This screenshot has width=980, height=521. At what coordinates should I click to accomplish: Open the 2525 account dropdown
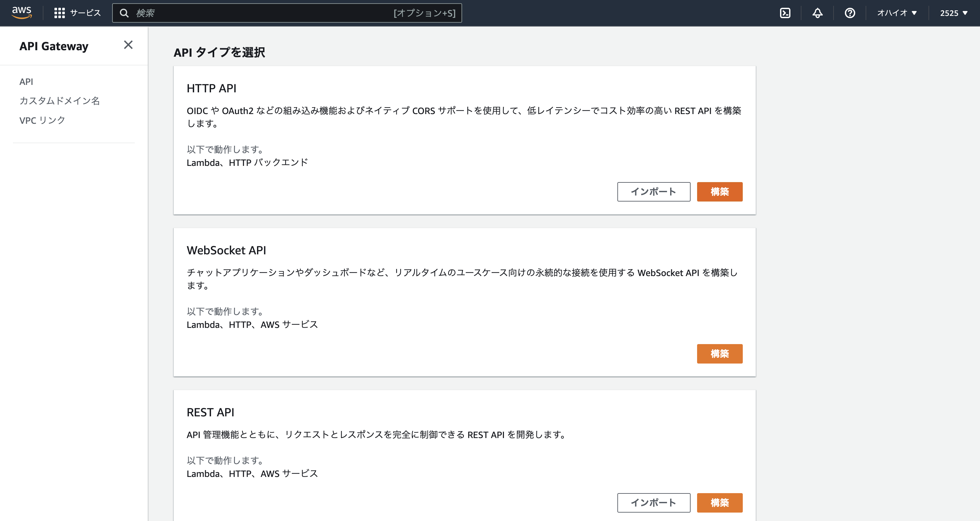click(952, 13)
